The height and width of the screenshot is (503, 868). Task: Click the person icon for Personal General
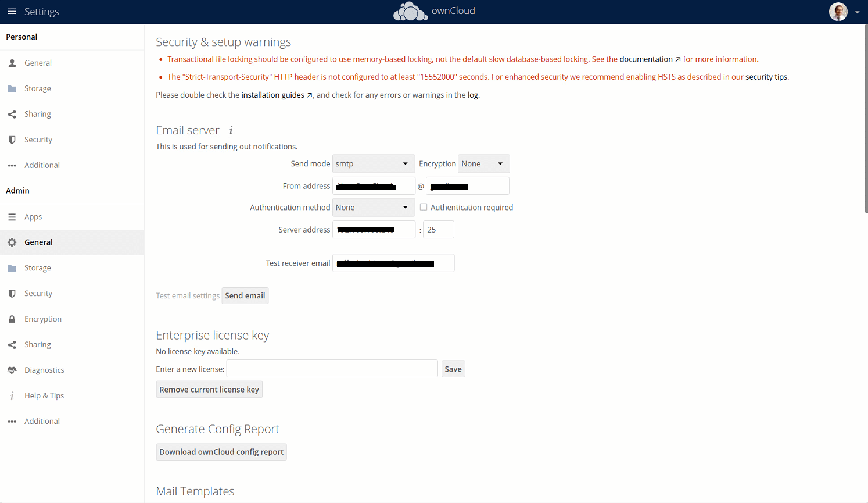coord(12,63)
